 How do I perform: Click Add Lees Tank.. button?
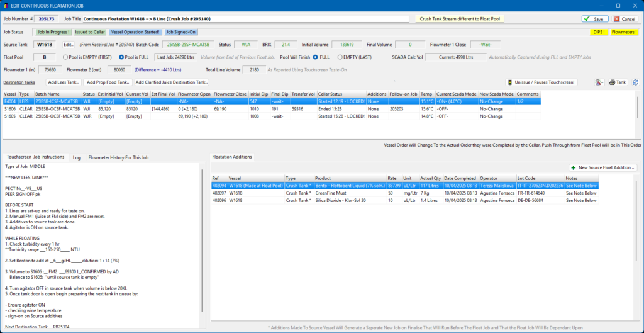64,82
